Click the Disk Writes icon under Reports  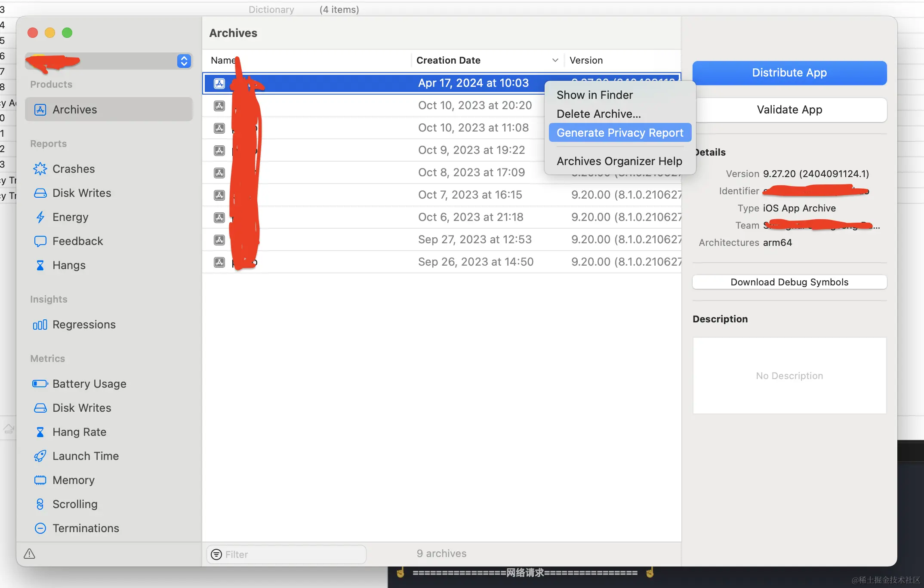40,193
